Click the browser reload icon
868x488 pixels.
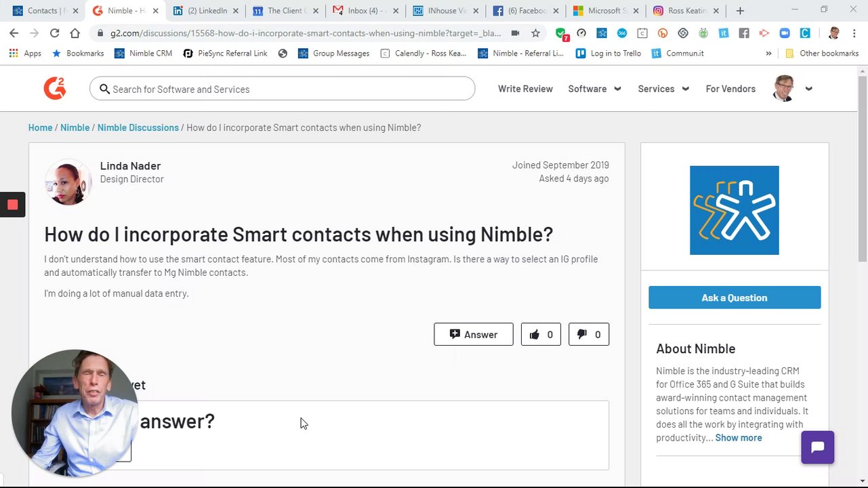[54, 33]
